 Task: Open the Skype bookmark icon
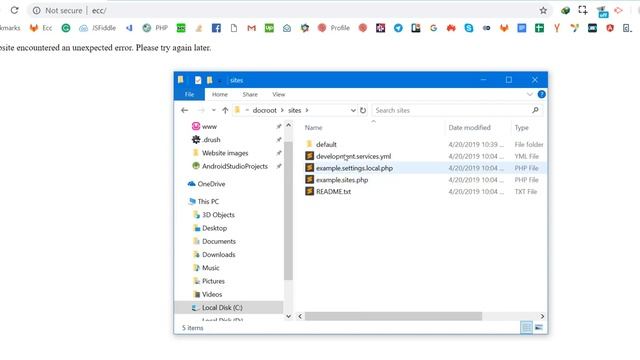469,28
